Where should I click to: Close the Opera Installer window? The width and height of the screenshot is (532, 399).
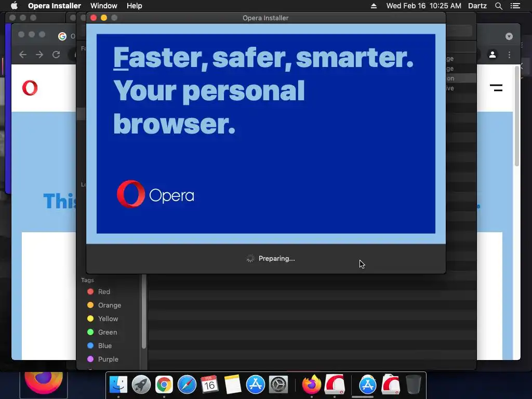94,18
